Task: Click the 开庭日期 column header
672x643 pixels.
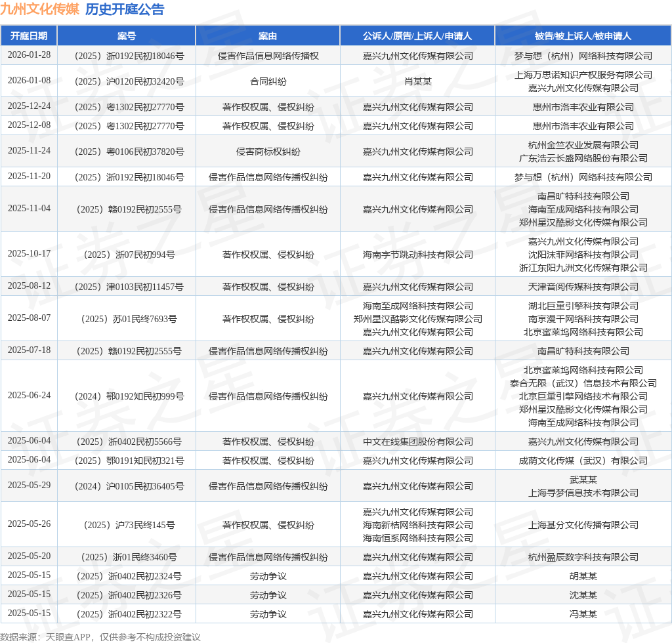Action: pos(29,36)
